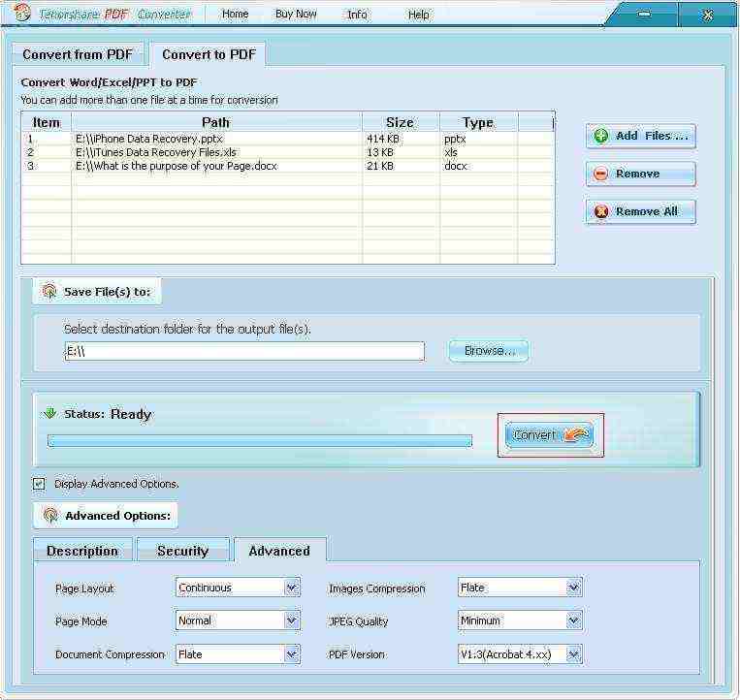
Task: Click the Add Files button
Action: coord(641,137)
